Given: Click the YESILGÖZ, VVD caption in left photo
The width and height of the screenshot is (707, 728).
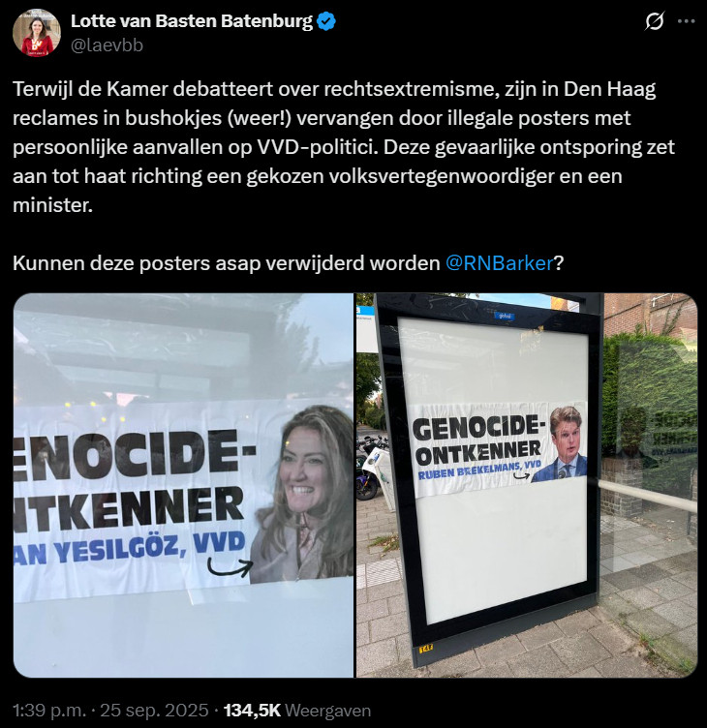Looking at the screenshot, I should point(129,548).
